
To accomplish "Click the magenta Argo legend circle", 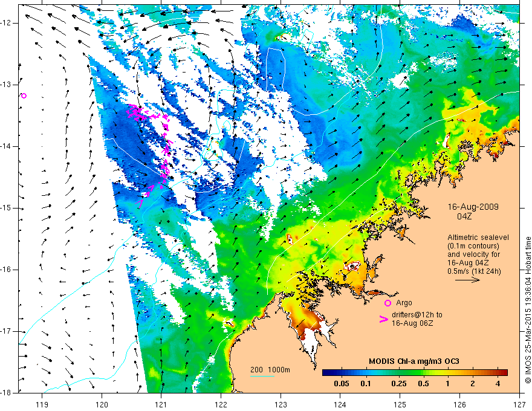I will (388, 303).
